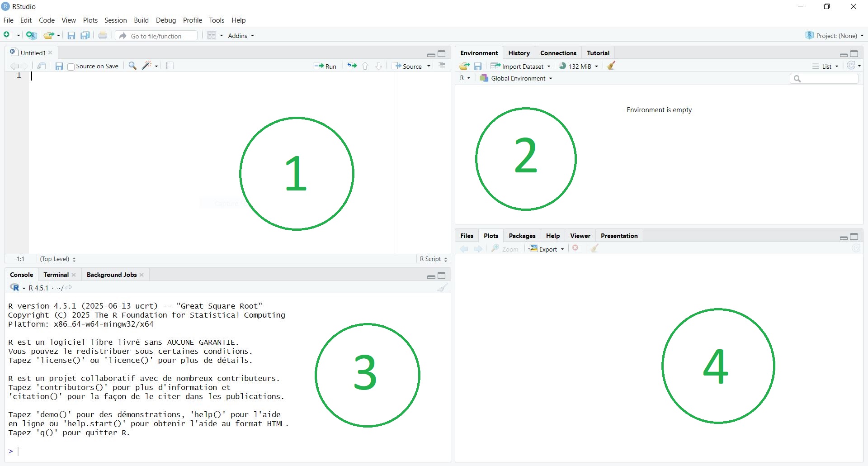
Task: View console working directory arrow icon
Action: pos(69,287)
